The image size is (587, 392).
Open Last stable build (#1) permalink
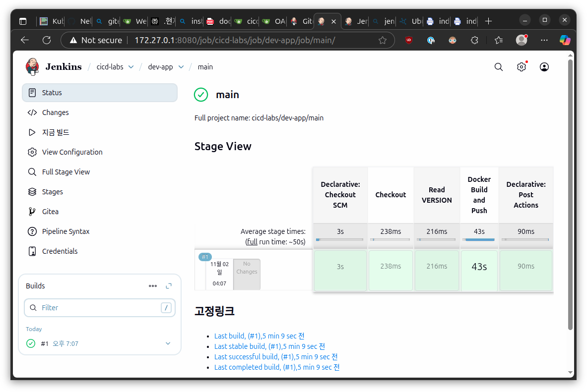269,346
